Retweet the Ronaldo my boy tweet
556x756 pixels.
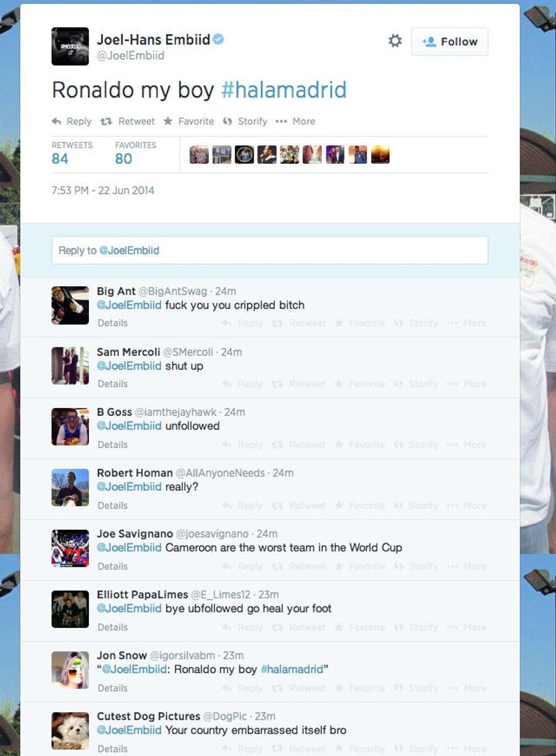click(x=128, y=121)
